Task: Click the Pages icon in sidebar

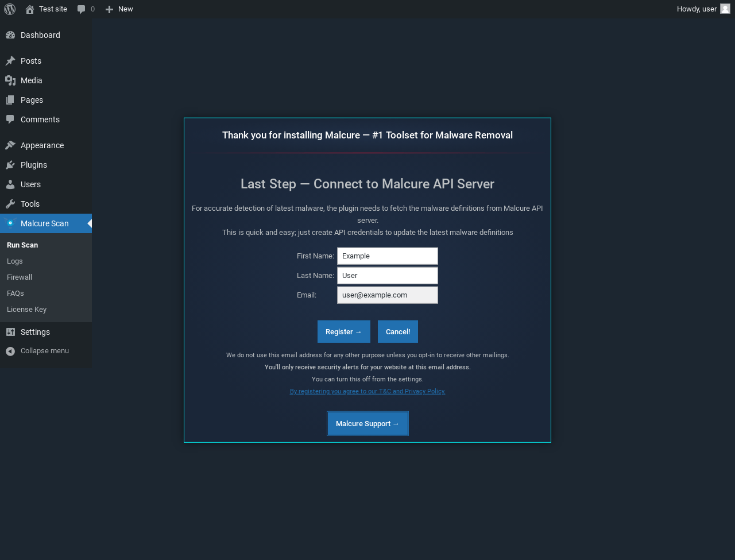Action: click(x=10, y=100)
